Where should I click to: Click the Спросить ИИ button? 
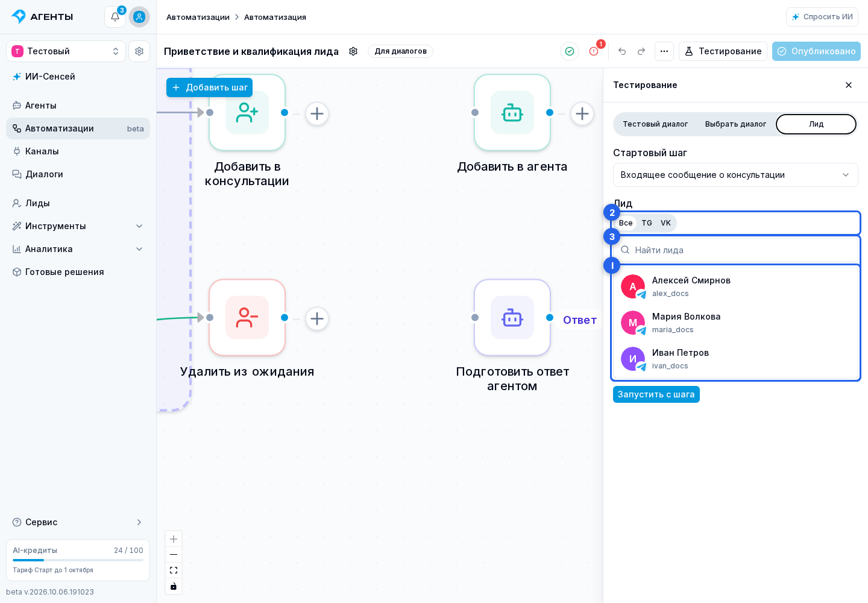[822, 17]
